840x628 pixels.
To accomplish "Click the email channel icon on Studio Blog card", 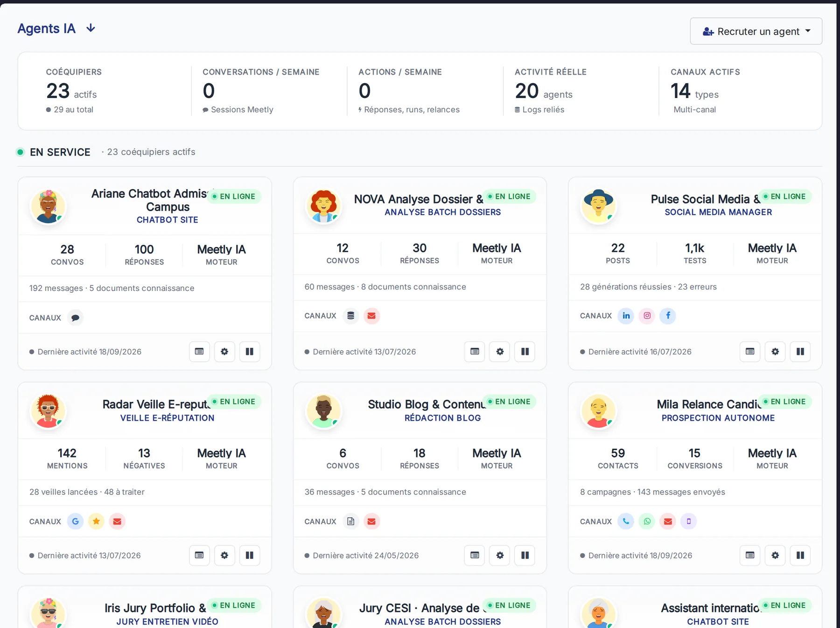I will pyautogui.click(x=371, y=521).
